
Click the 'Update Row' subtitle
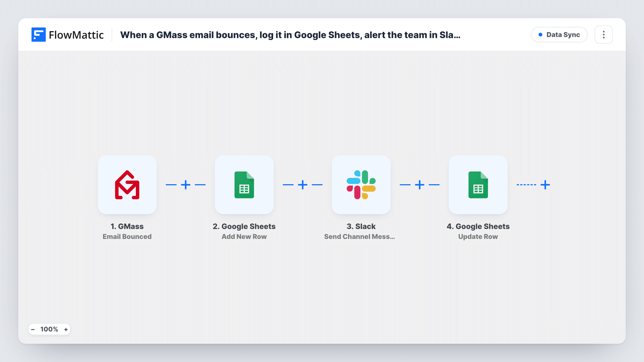click(x=478, y=237)
